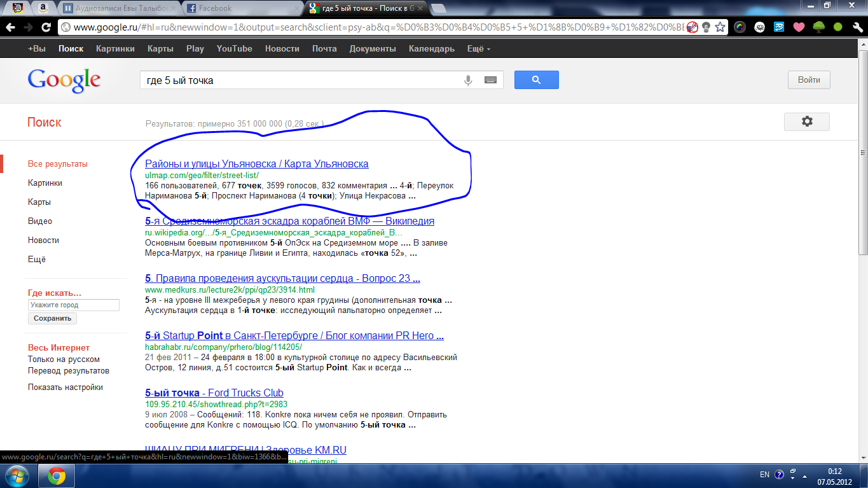Viewport: 868px width, 488px height.
Task: Click the Войти sign-in button
Action: pyautogui.click(x=809, y=80)
